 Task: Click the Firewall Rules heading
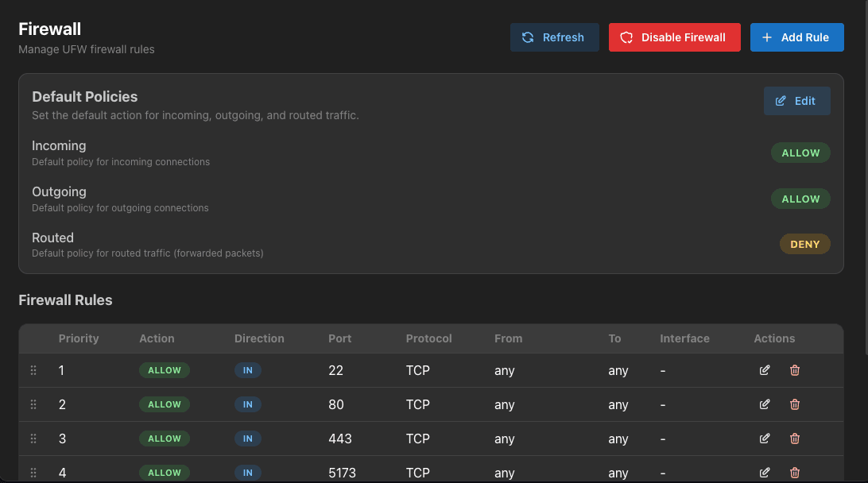click(x=65, y=299)
